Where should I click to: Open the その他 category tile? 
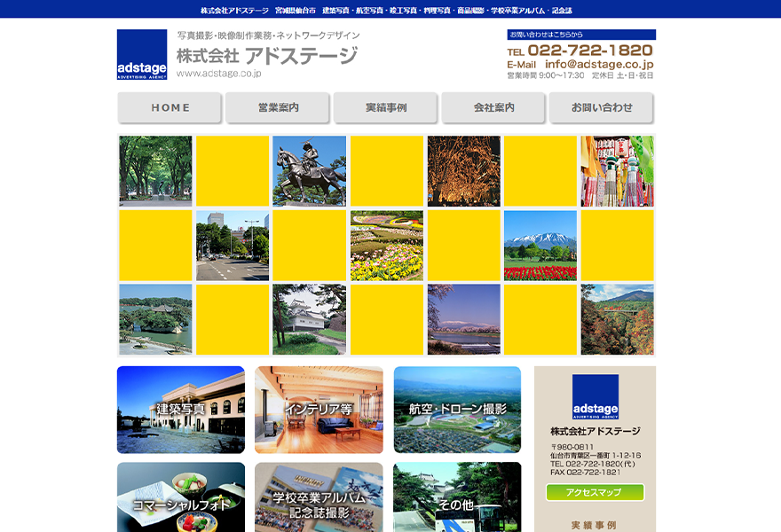click(x=457, y=498)
